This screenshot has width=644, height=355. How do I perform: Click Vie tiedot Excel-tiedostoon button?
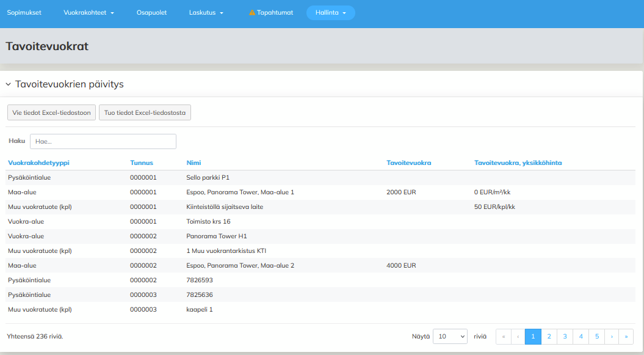point(51,113)
